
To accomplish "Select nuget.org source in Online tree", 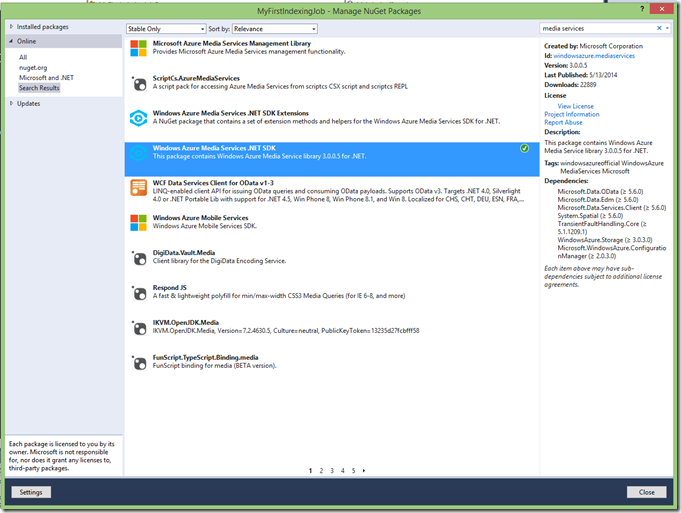I will 34,68.
